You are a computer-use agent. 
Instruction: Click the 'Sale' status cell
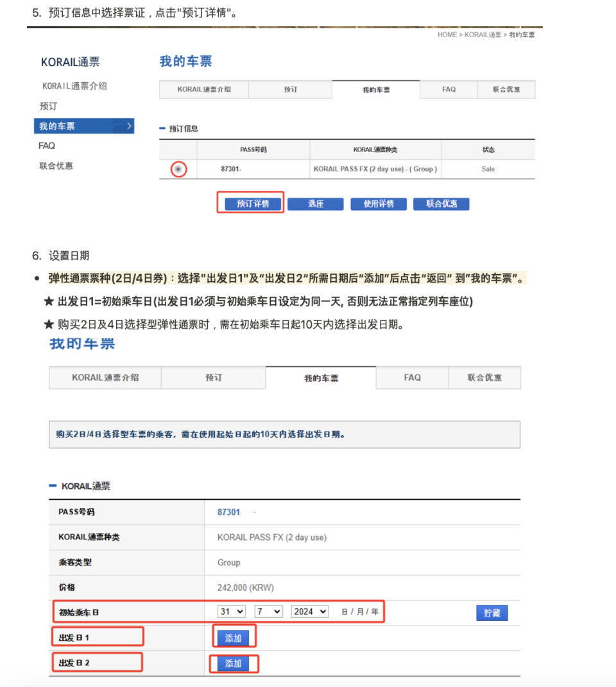tap(488, 169)
